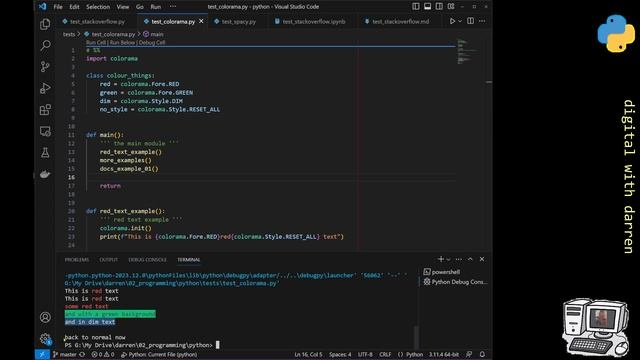Select the TERMINAL panel tab

(x=189, y=260)
